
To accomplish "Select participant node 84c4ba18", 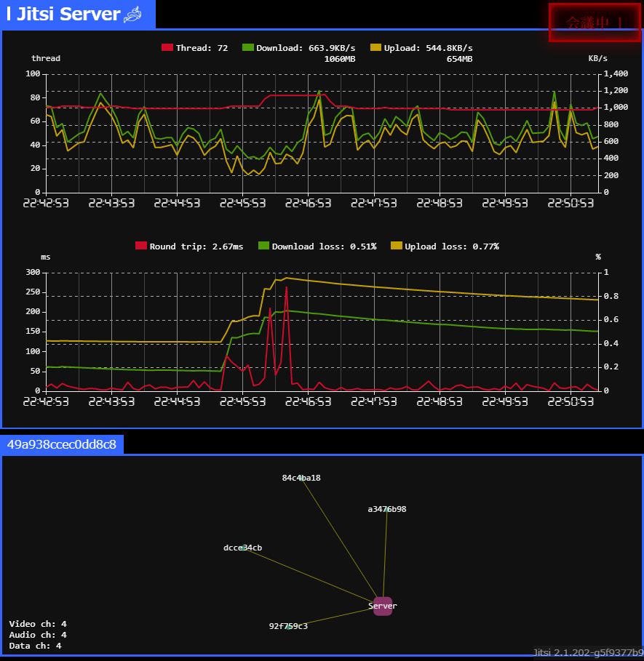I will tap(301, 478).
